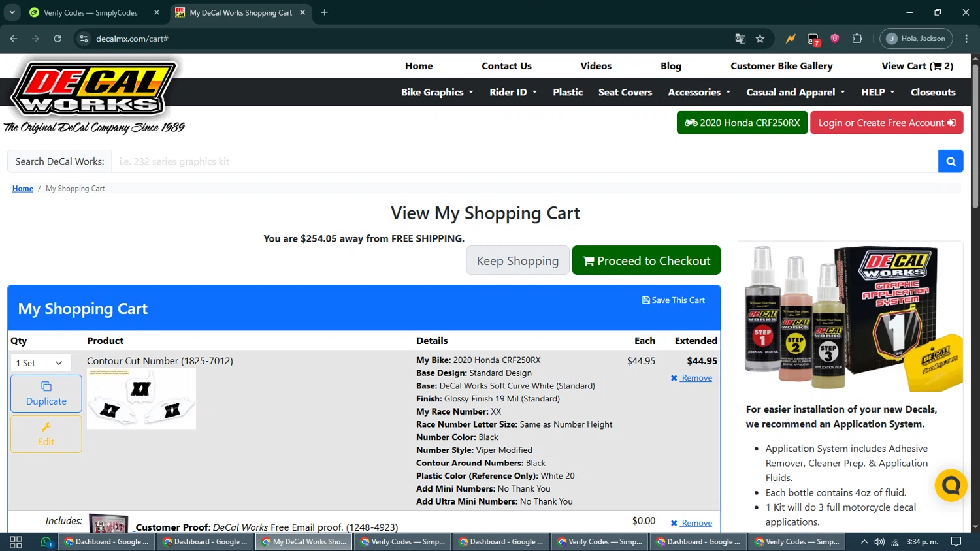
Task: Expand the Accessories menu
Action: pos(699,92)
